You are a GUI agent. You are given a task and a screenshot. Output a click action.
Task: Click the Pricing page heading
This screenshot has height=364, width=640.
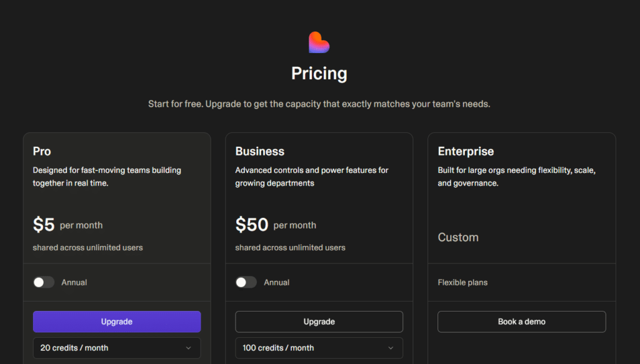[319, 74]
